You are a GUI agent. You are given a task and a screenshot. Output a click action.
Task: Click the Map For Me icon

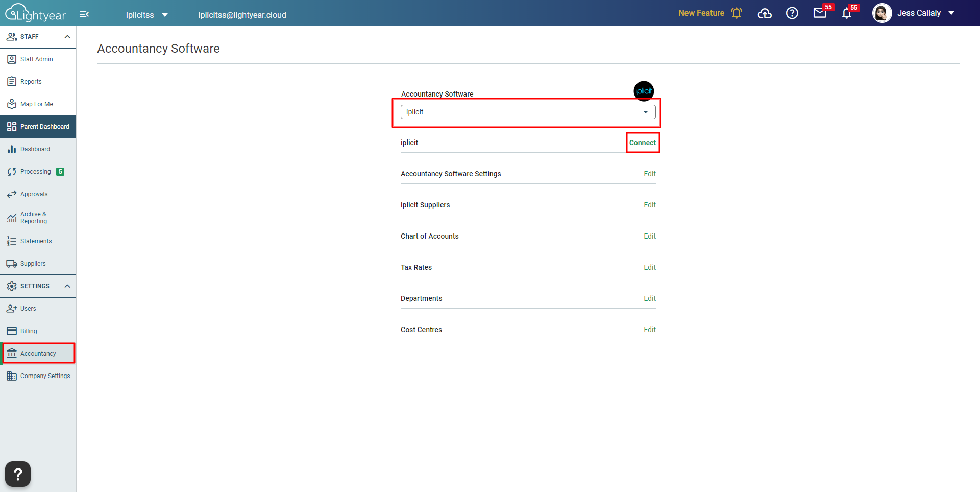click(12, 104)
